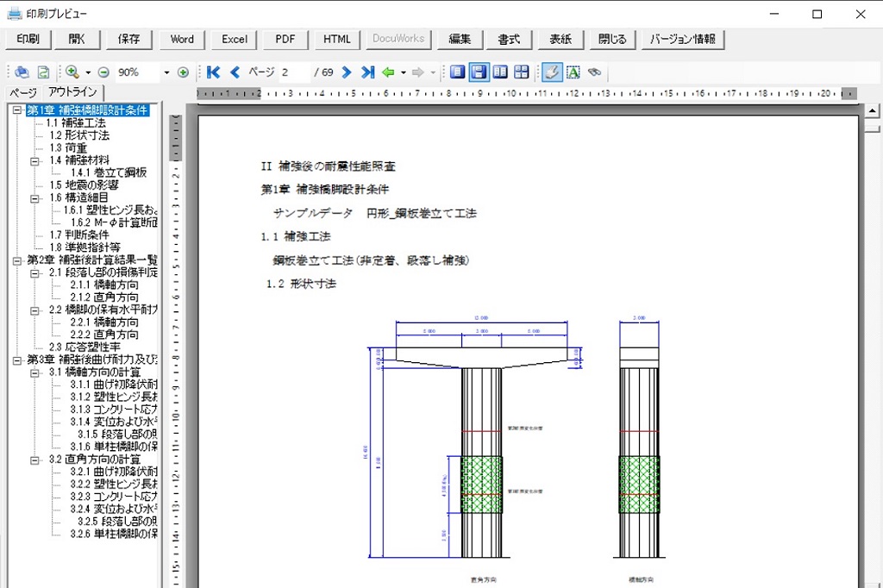Image resolution: width=883 pixels, height=588 pixels.
Task: Select the hand pan tool
Action: pos(552,72)
